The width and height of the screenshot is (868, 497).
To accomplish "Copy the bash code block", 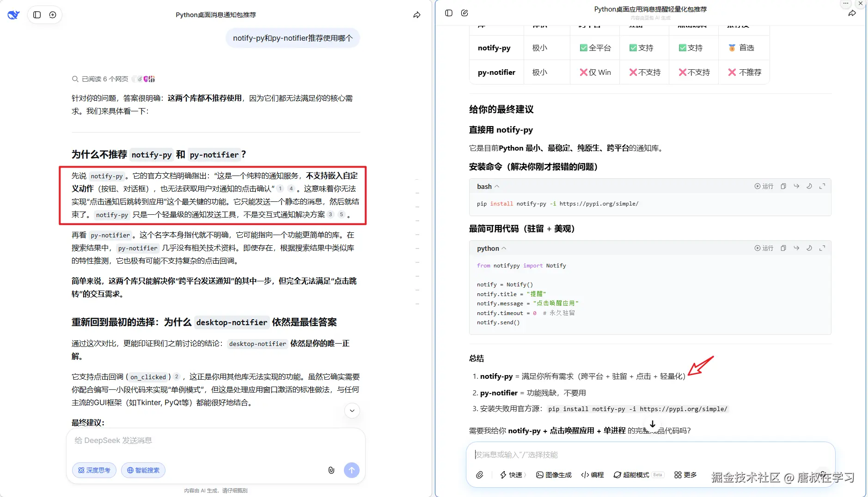I will (783, 186).
